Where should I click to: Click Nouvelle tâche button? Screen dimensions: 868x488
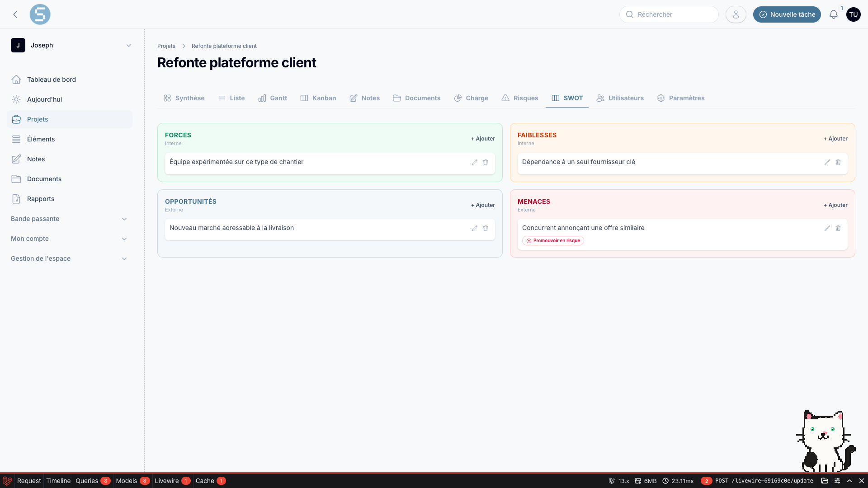tap(787, 14)
